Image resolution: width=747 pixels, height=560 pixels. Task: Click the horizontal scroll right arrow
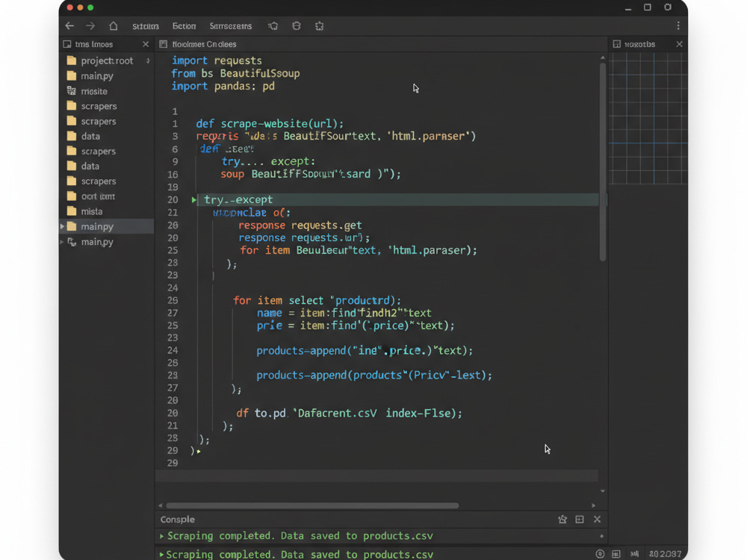pyautogui.click(x=594, y=505)
